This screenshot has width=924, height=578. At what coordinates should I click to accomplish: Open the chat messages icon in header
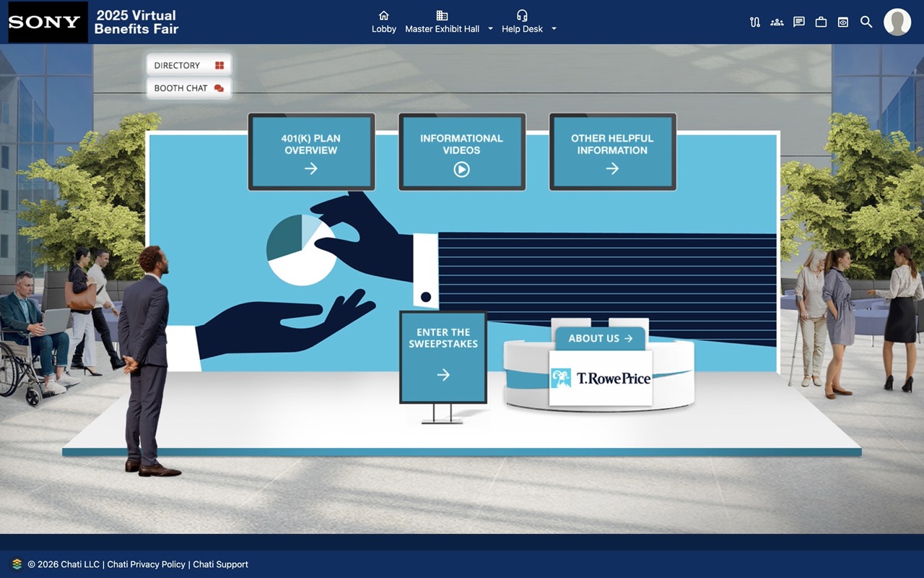point(799,22)
